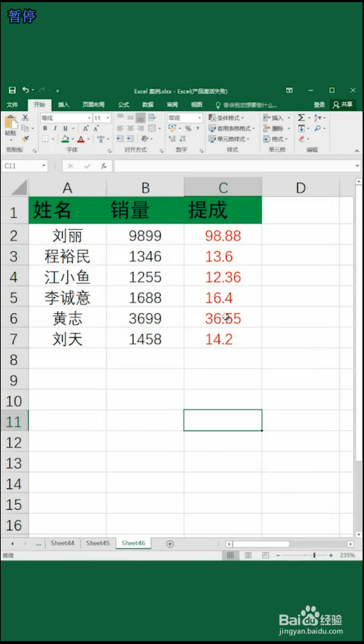The width and height of the screenshot is (364, 644).
Task: Click the fx Insert Function icon
Action: click(x=104, y=166)
